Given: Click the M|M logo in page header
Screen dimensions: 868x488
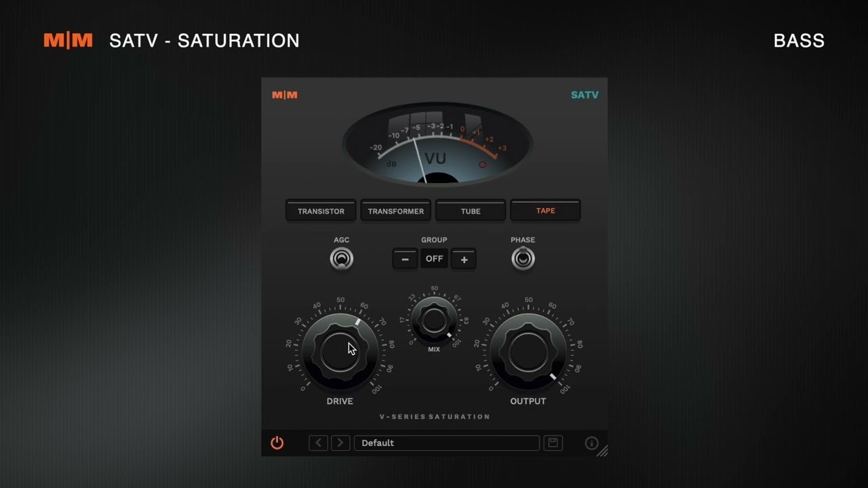Looking at the screenshot, I should click(x=68, y=41).
